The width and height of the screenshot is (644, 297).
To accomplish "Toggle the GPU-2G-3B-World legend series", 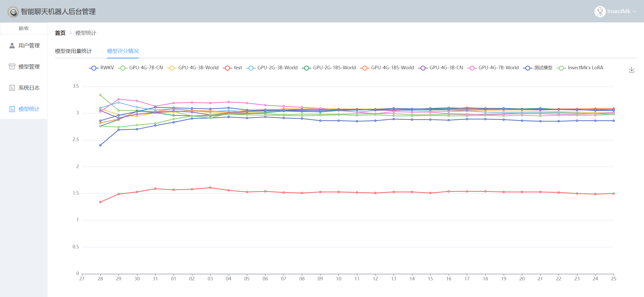I will [x=272, y=68].
